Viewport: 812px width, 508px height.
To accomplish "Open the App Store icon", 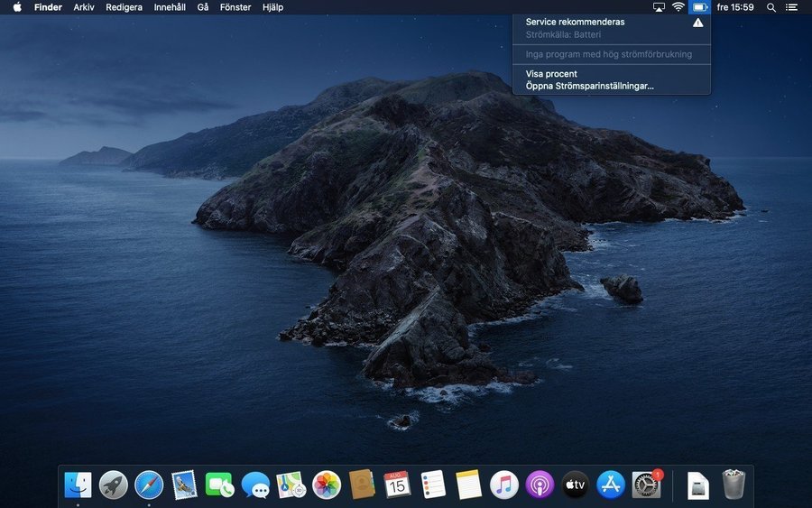I will click(611, 485).
